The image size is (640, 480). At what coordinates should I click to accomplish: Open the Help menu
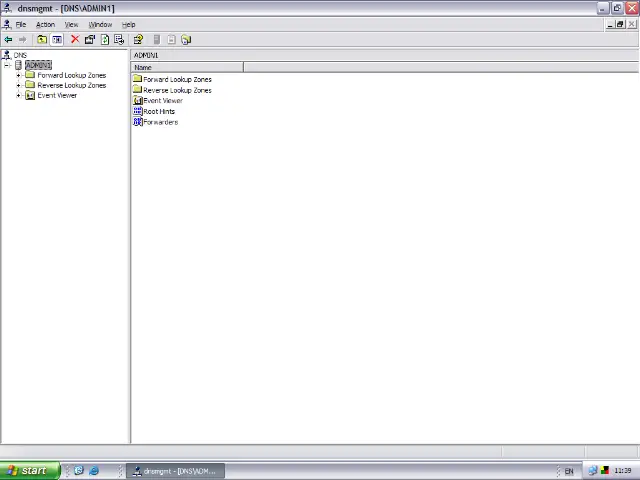[129, 24]
